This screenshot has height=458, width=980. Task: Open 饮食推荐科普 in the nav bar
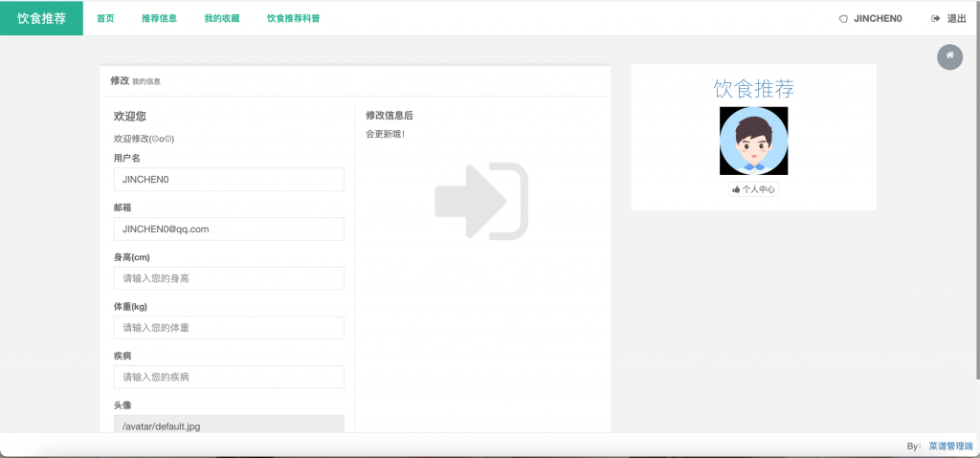(293, 19)
